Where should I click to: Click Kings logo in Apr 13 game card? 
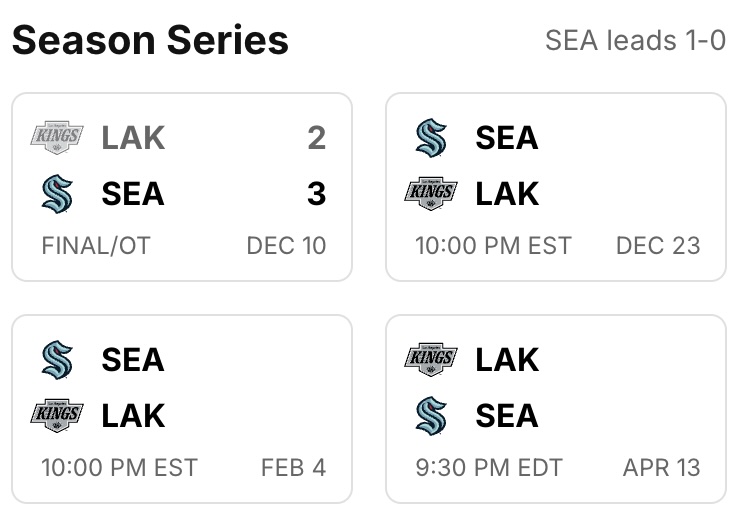(x=432, y=359)
